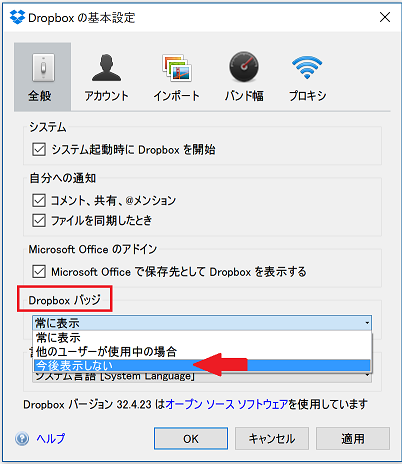Screen dimensions: 402x464
Task: Select the 全般 light switch icon
Action: pos(43,68)
